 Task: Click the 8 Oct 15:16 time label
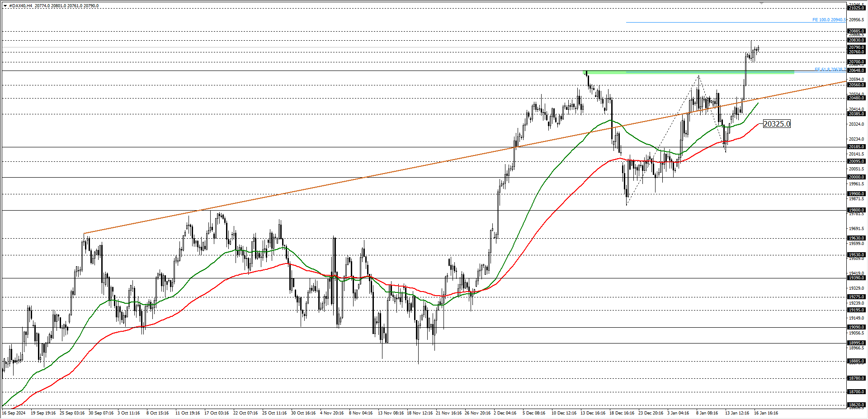tap(157, 413)
